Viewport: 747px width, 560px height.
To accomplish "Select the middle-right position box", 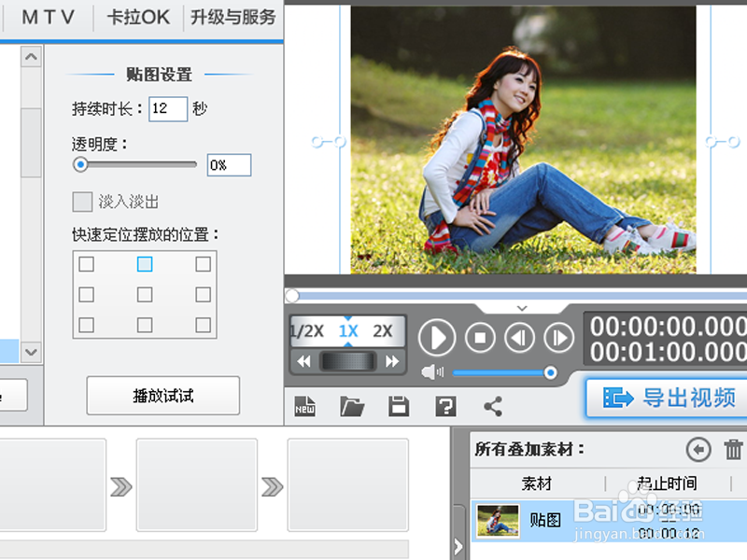I will 204,295.
